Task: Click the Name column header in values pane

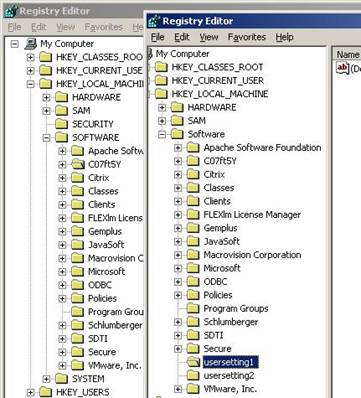Action: coord(347,55)
